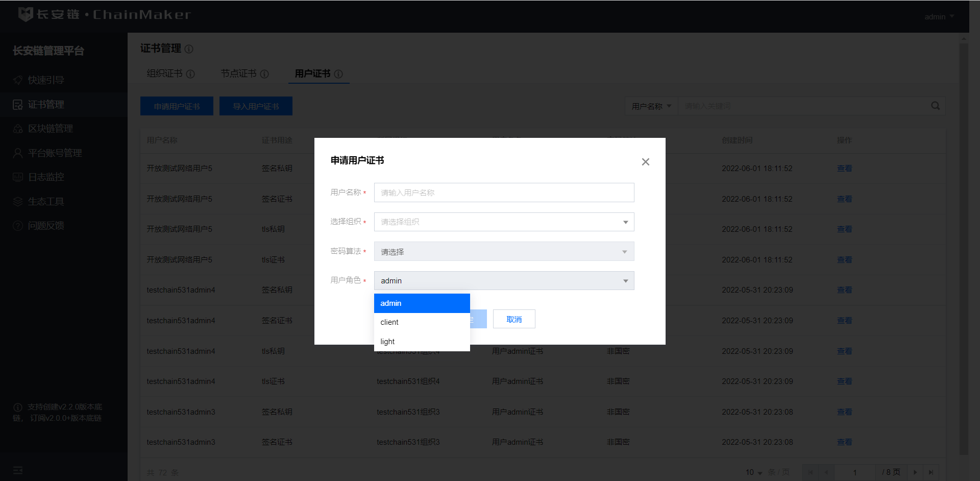Click the 用户名称 input field
Screen dimensions: 980x481
click(x=504, y=193)
